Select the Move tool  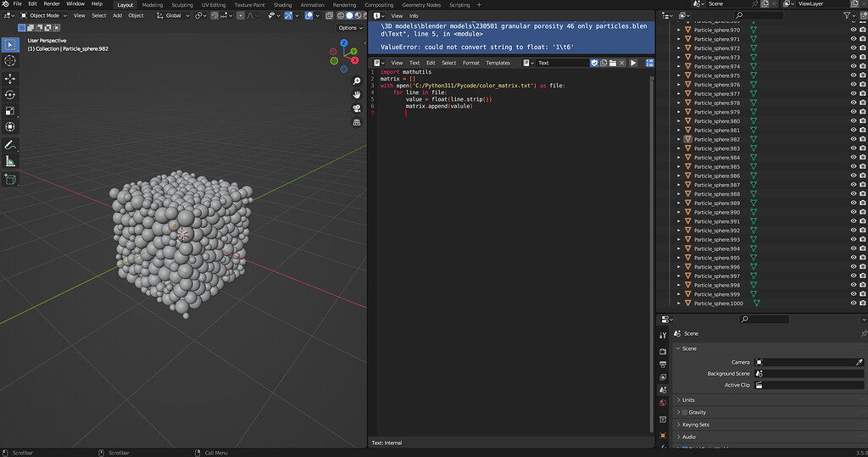point(10,79)
